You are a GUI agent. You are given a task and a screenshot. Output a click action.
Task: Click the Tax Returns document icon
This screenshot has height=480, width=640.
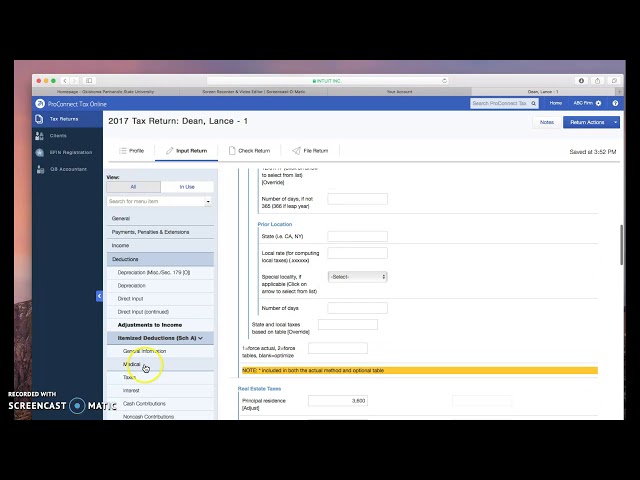click(39, 119)
